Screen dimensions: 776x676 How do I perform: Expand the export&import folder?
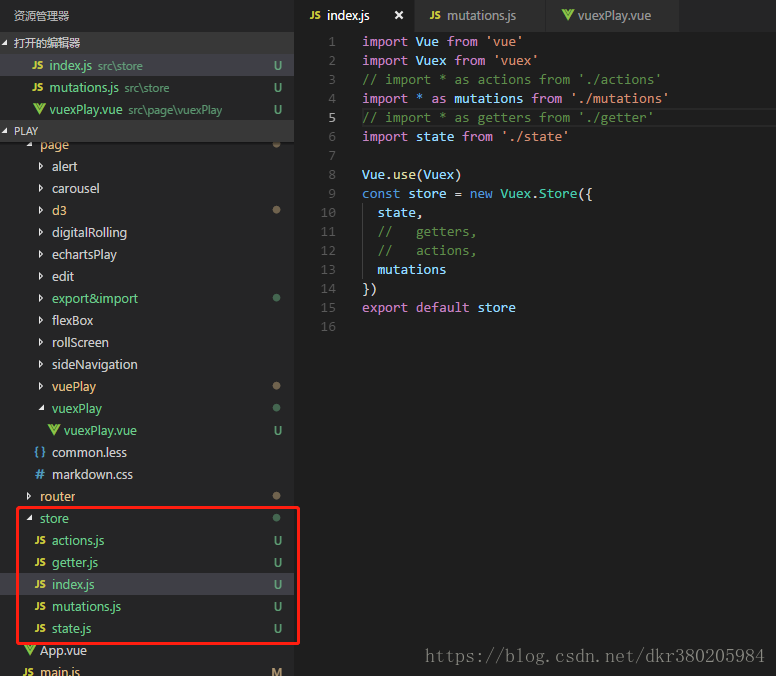click(x=41, y=298)
